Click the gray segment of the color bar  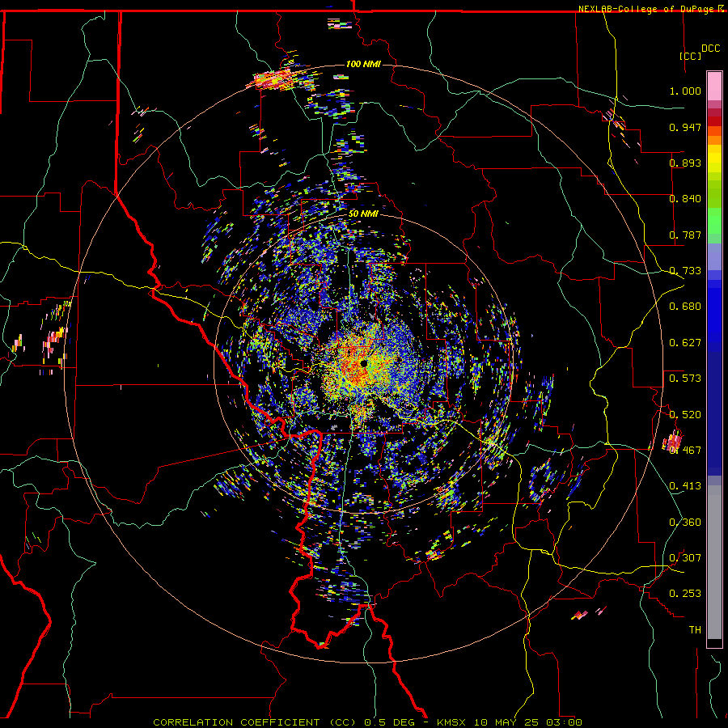click(x=714, y=562)
